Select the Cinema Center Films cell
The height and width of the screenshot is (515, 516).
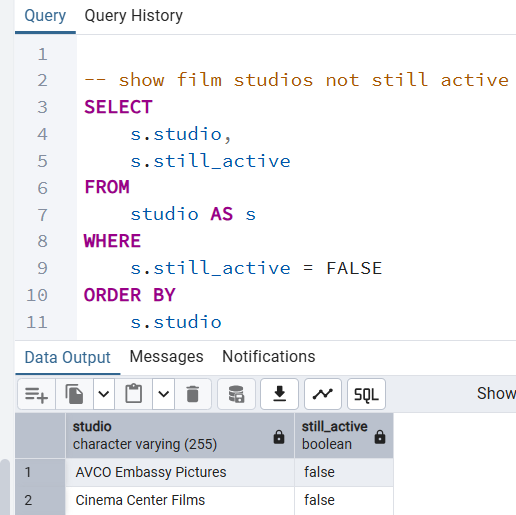pos(180,500)
